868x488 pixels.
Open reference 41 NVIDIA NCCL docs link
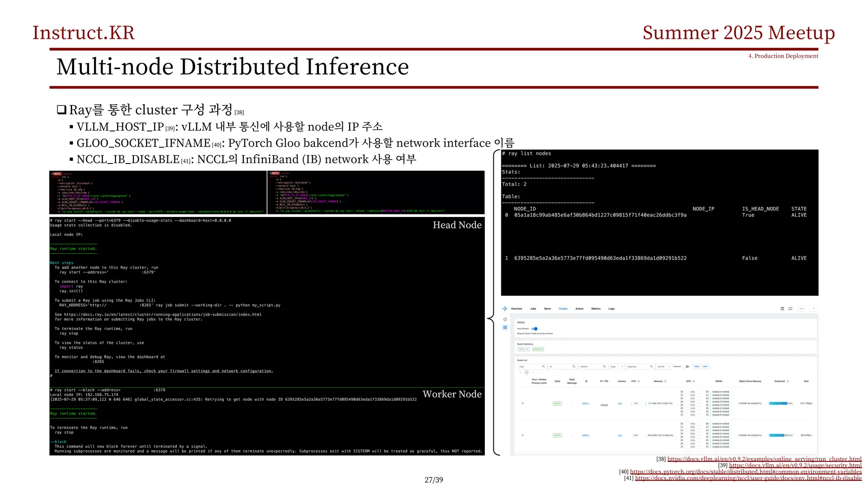pyautogui.click(x=748, y=478)
